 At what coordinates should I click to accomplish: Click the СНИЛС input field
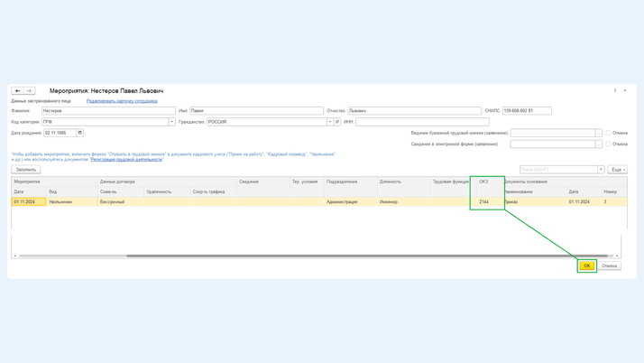click(x=527, y=111)
